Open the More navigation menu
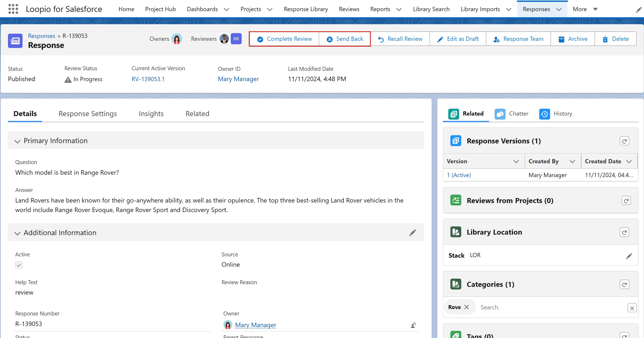 585,9
